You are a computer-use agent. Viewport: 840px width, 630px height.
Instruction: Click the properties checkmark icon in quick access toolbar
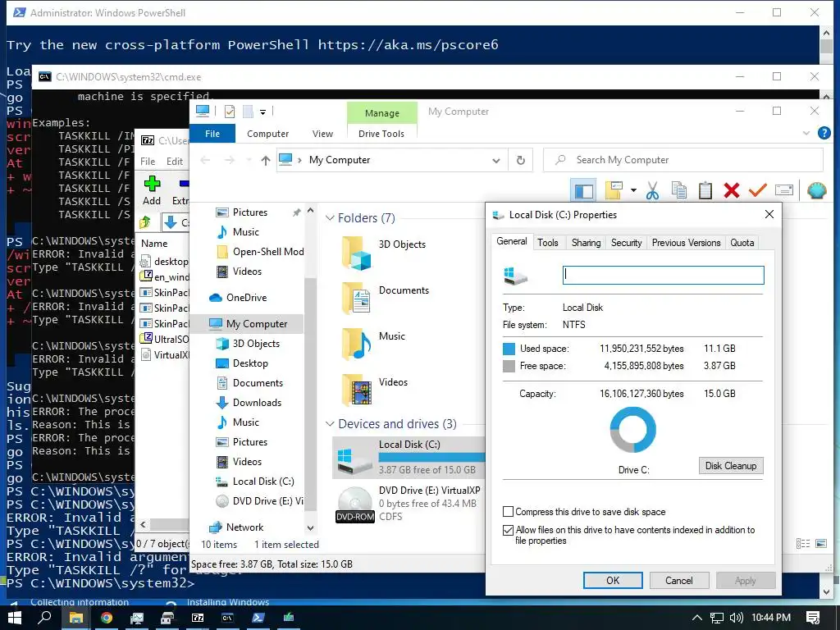pyautogui.click(x=230, y=112)
